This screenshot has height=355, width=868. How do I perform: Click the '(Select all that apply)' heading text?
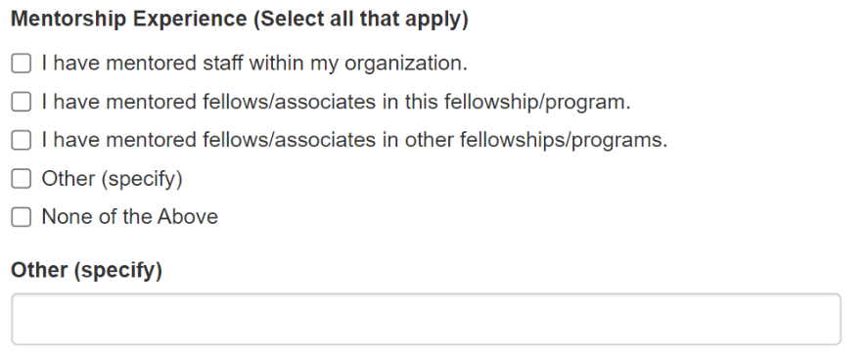pos(361,20)
